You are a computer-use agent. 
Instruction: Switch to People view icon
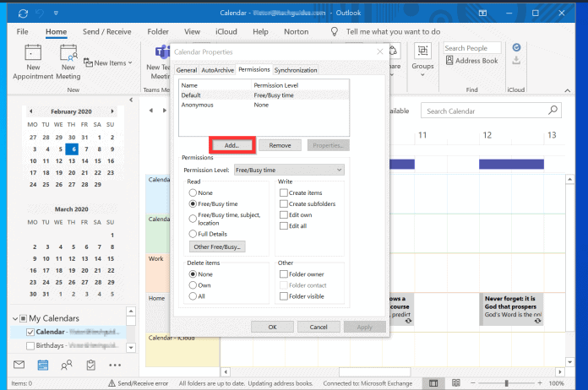point(67,365)
